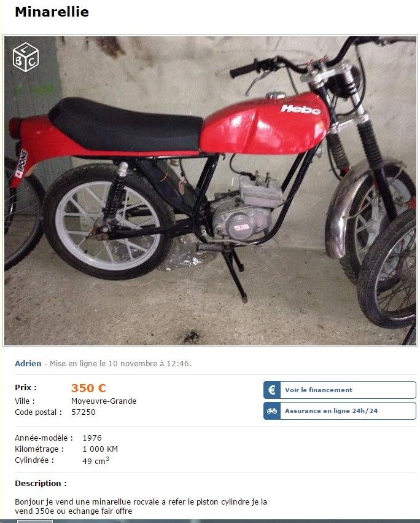Image resolution: width=420 pixels, height=523 pixels.
Task: Click the Hebo logo on the tank
Action: 301,109
